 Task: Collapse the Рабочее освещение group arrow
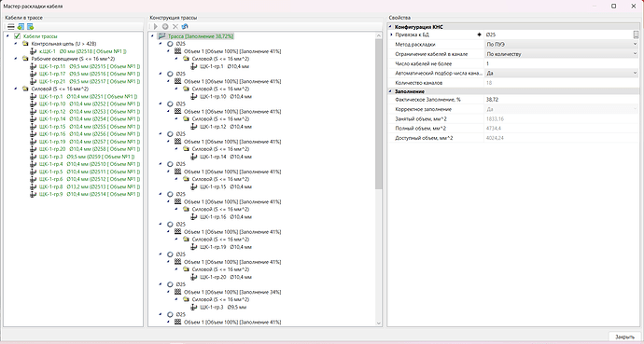pos(16,59)
